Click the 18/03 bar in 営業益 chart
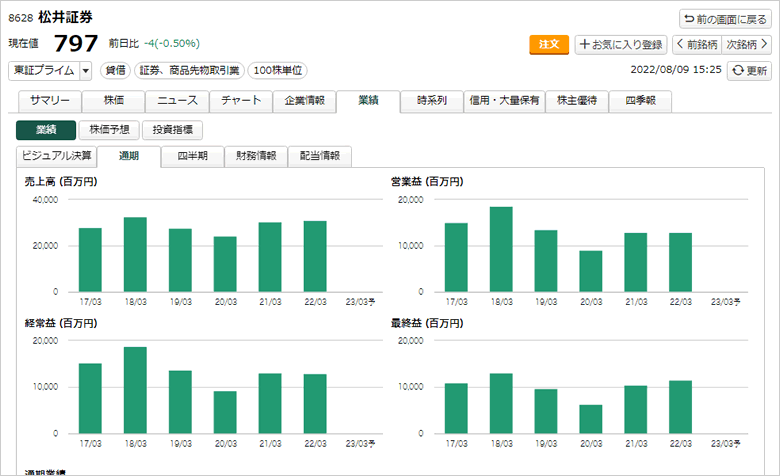780x476 pixels. [x=501, y=249]
